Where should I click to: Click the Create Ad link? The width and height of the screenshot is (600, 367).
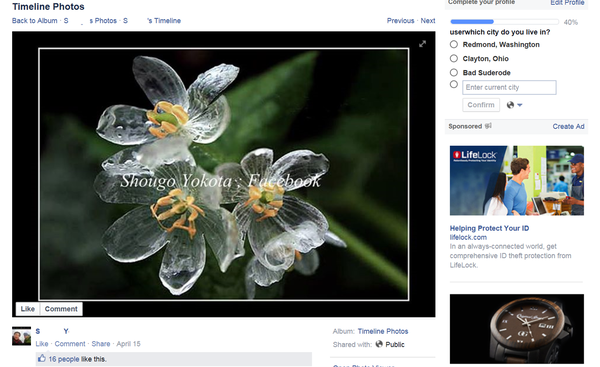(x=568, y=126)
